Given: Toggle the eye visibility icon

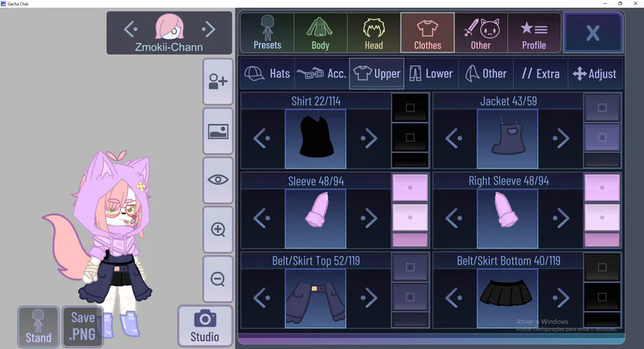Looking at the screenshot, I should [x=218, y=180].
